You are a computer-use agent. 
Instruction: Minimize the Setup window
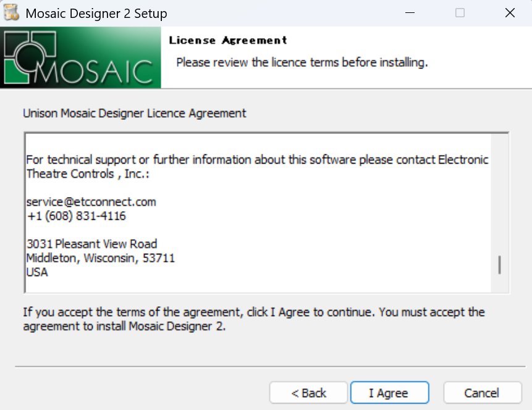click(410, 13)
